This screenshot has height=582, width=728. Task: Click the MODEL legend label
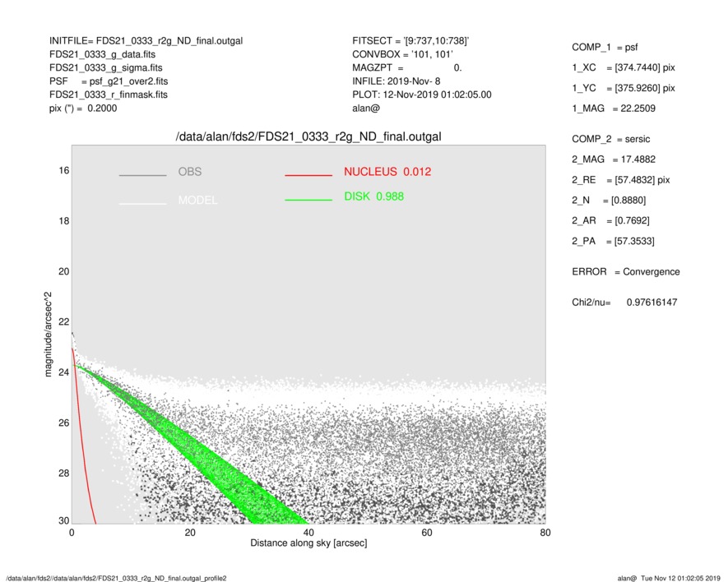click(x=197, y=201)
